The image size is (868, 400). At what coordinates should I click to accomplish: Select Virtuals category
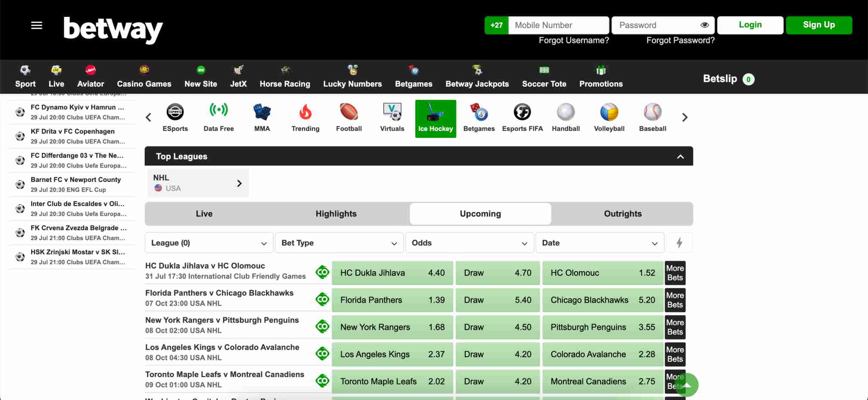(x=392, y=119)
